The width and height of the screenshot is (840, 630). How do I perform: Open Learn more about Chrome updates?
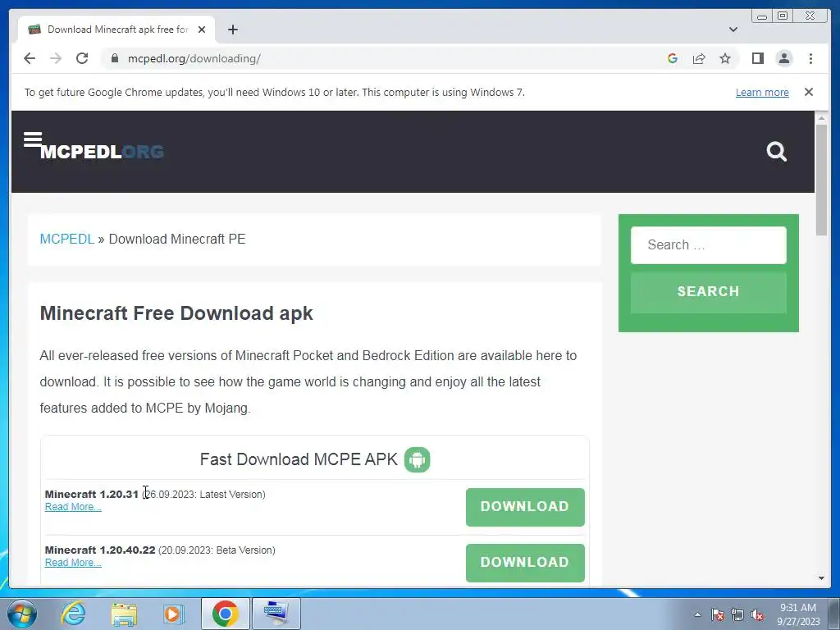click(762, 92)
